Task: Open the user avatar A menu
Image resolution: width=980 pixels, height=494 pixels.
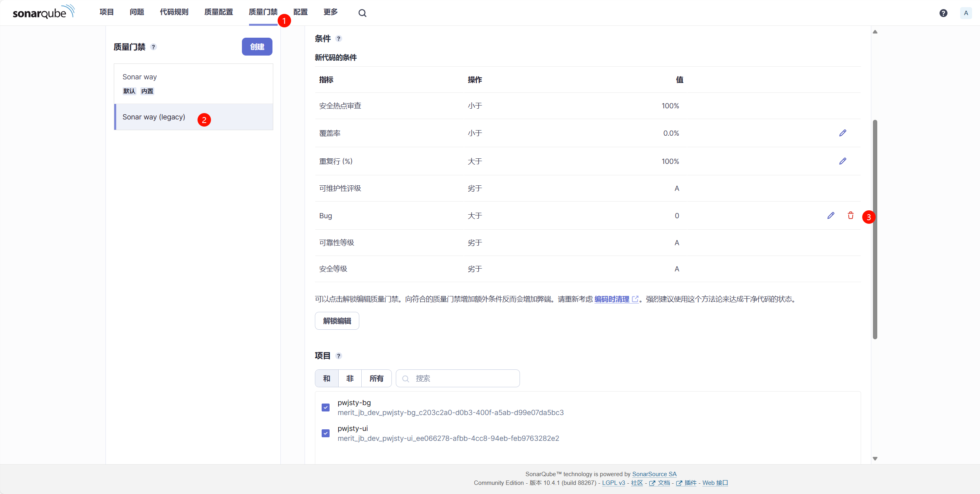Action: [966, 13]
